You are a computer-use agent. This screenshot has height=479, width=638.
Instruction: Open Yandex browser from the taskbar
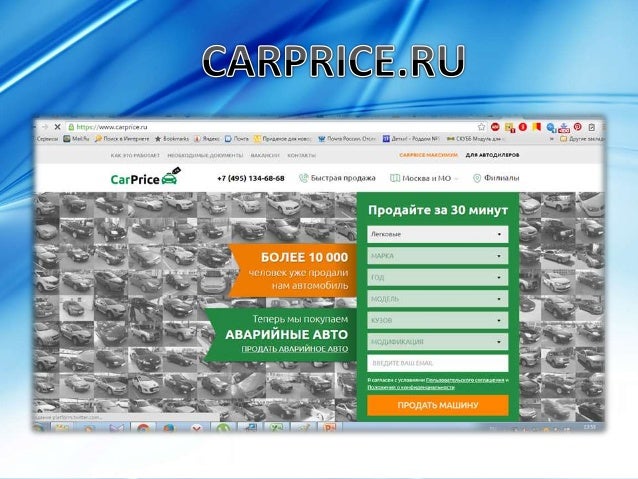pyautogui.click(x=196, y=428)
